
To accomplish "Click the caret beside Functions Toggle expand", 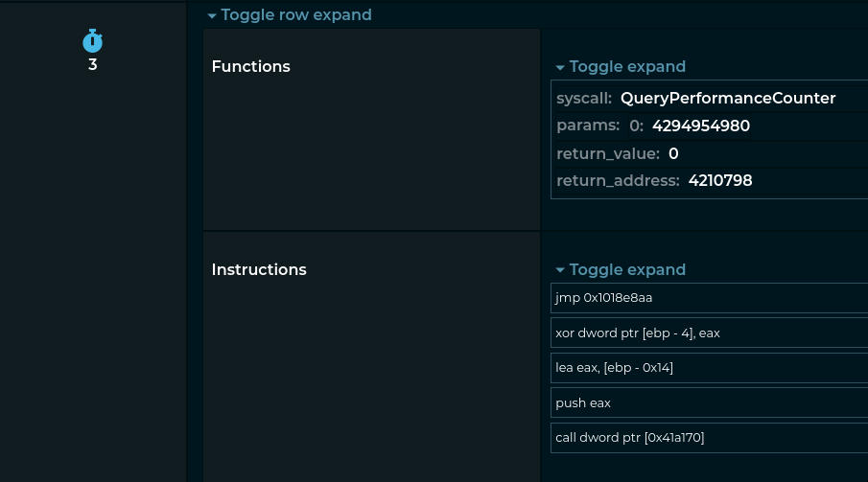I will coord(560,68).
